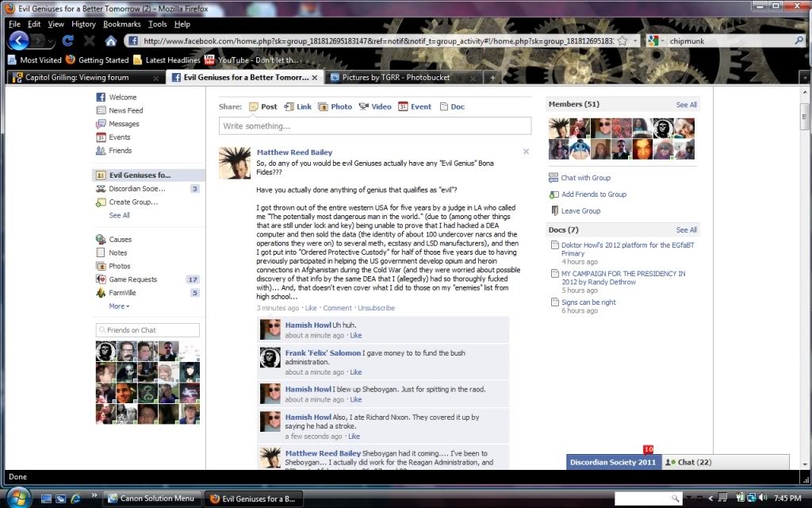This screenshot has width=812, height=508.
Task: Like Frank 'Felix' Salomon's comment
Action: pyautogui.click(x=356, y=372)
